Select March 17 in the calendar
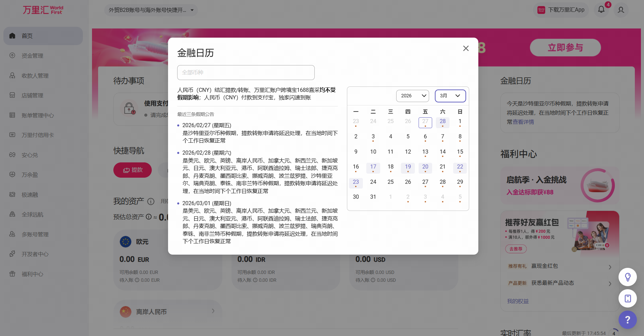 pos(373,167)
